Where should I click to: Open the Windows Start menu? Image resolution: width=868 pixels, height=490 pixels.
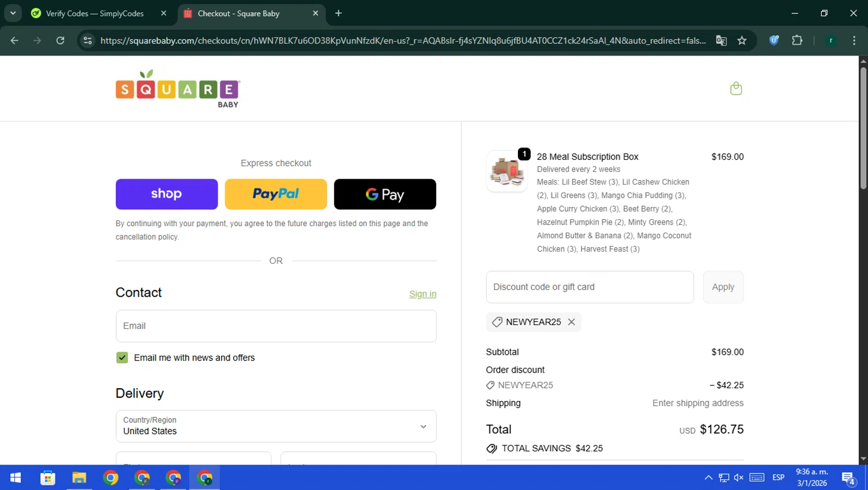click(16, 478)
